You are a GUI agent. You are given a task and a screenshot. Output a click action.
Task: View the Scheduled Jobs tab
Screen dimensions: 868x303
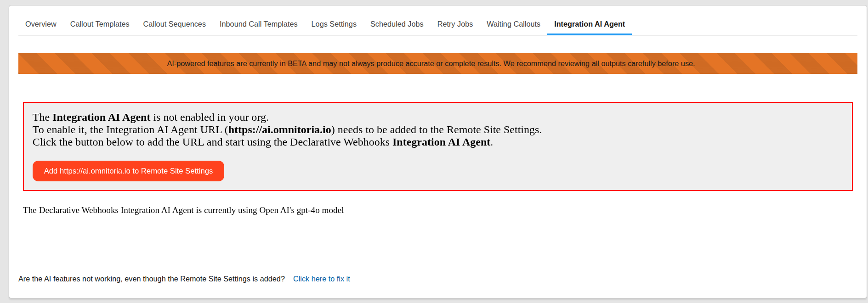[x=397, y=24]
